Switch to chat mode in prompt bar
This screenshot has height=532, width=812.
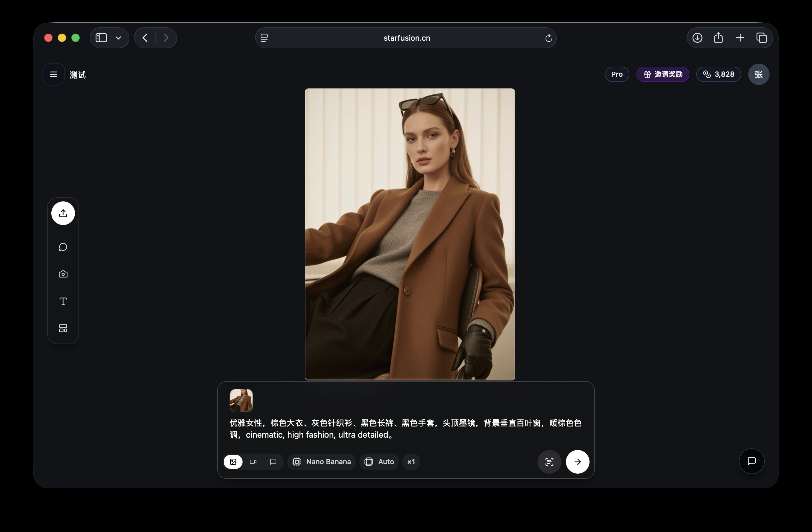click(273, 462)
